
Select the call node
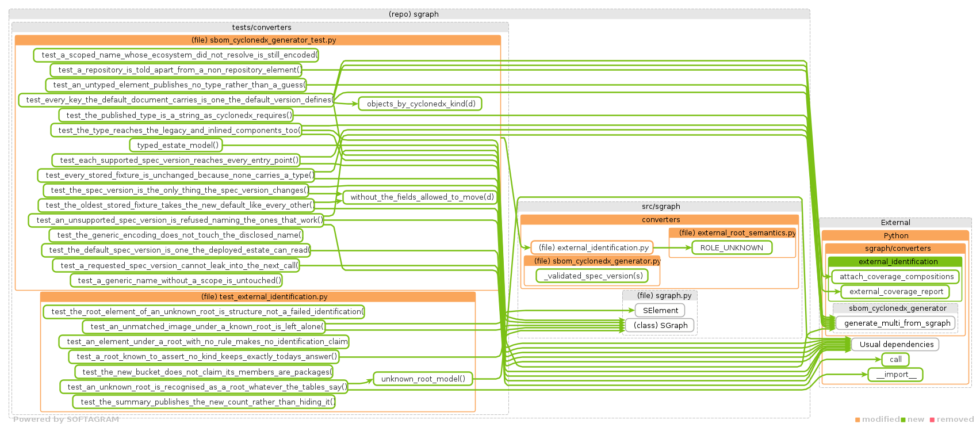[x=895, y=359]
